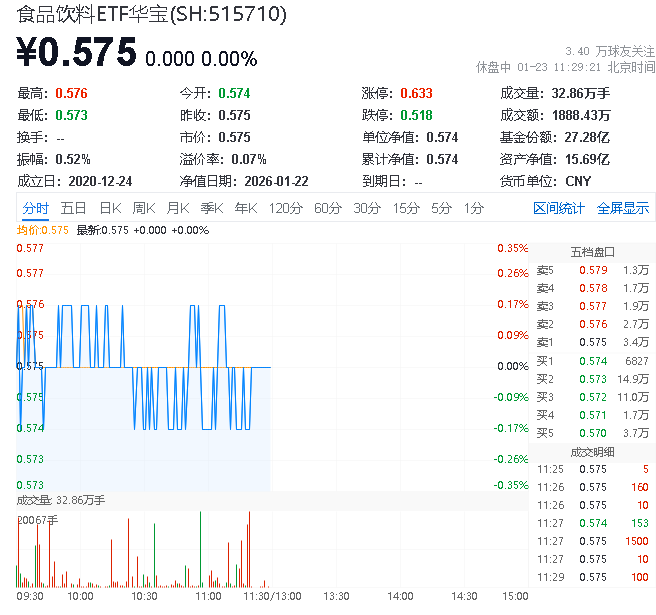Select the 60分 interval tab
Image resolution: width=656 pixels, height=615 pixels.
pyautogui.click(x=328, y=208)
